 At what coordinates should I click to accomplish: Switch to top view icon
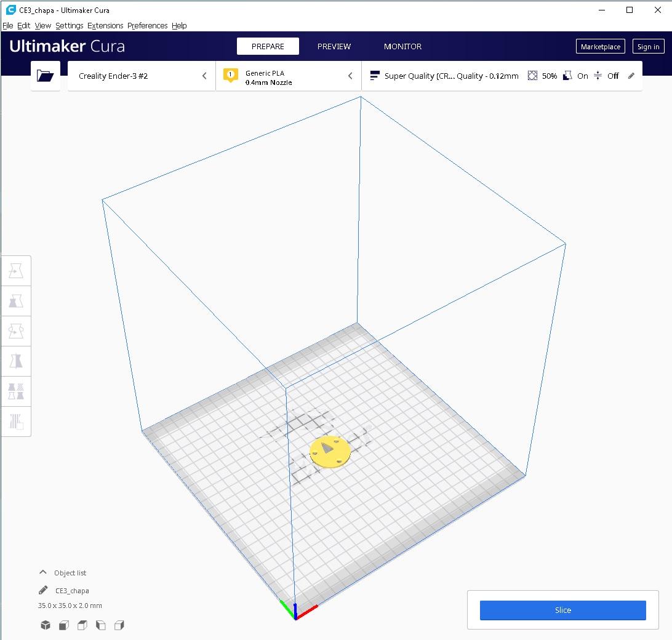82,625
